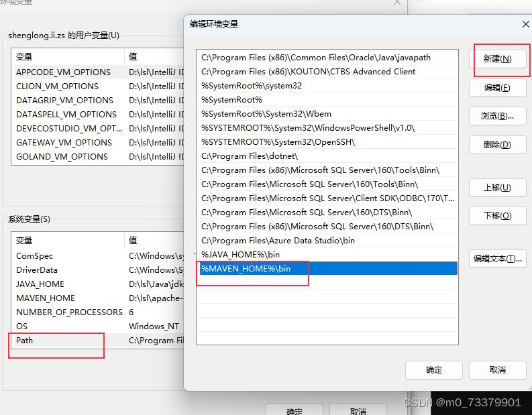Select DriverData system variable

coord(98,270)
